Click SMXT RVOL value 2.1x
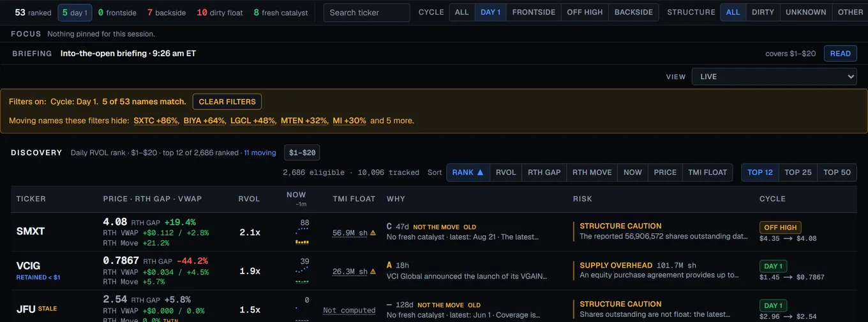The image size is (868, 322). 250,233
